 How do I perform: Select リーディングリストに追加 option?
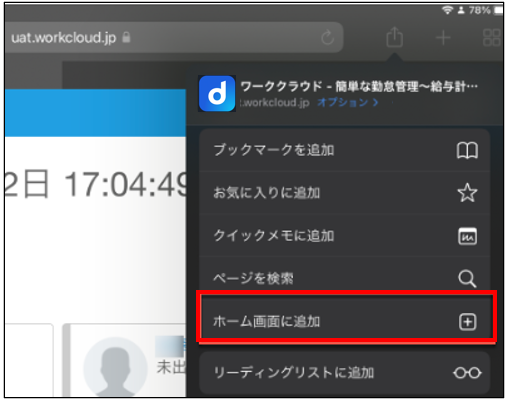point(345,373)
